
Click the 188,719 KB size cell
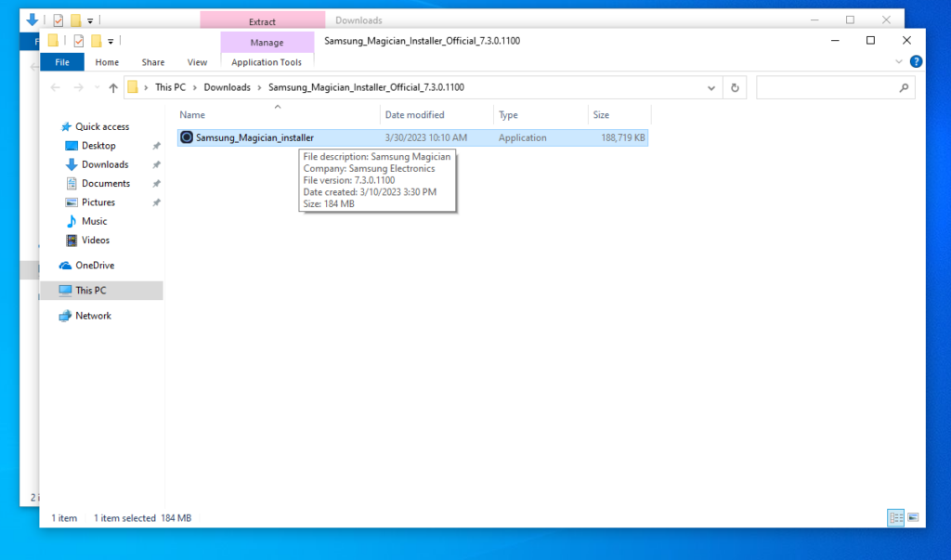[623, 137]
